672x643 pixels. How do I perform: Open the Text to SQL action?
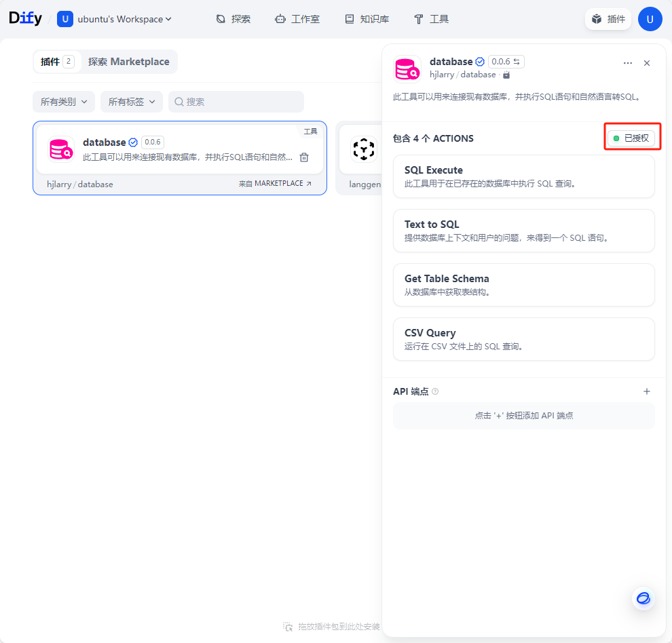pyautogui.click(x=524, y=231)
